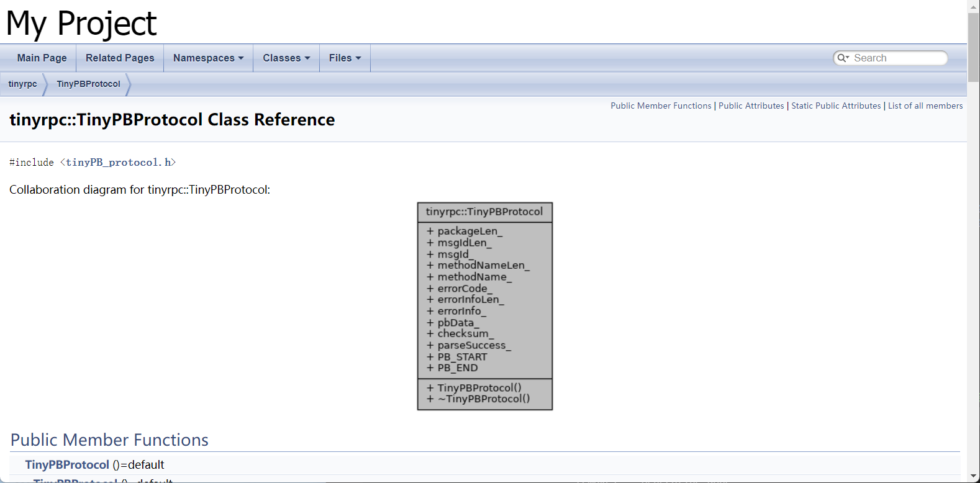This screenshot has width=980, height=483.
Task: Click the search magnifier icon
Action: click(842, 58)
